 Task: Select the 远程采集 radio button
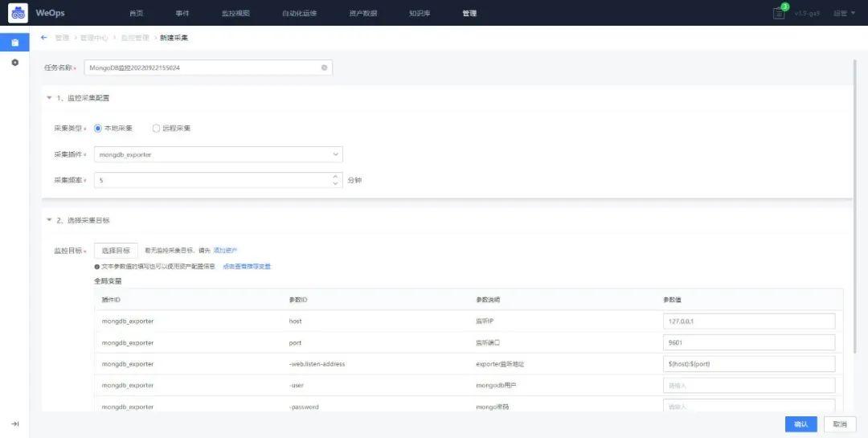tap(156, 128)
